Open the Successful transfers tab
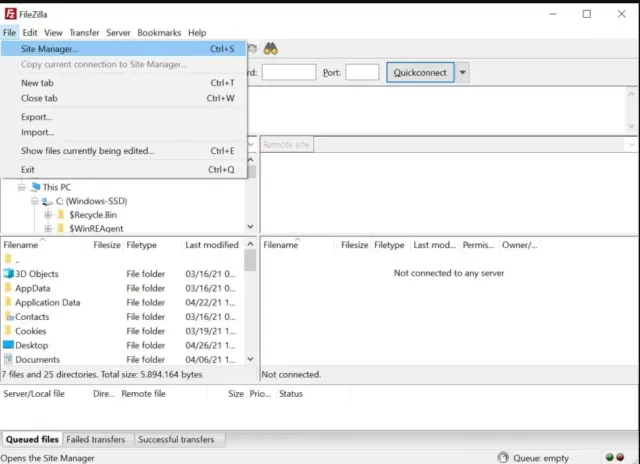Viewport: 640px width, 464px height. tap(176, 439)
